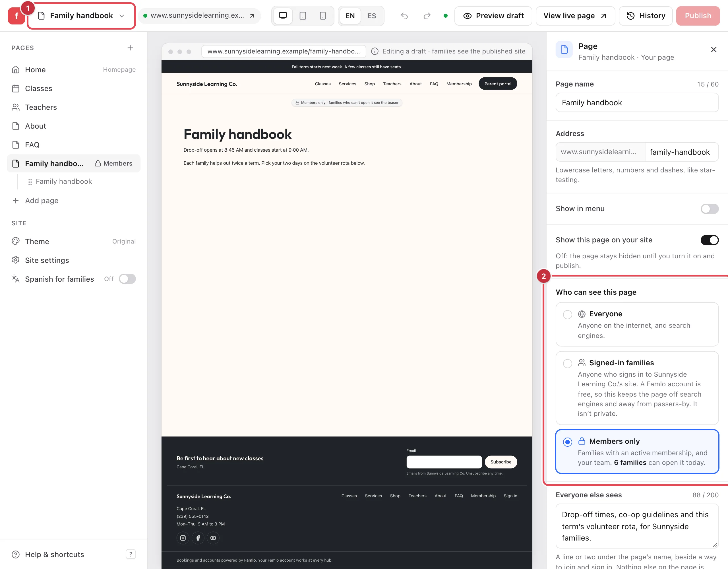Click the footer Email input field
Screen dimensions: 728x569
coord(444,462)
